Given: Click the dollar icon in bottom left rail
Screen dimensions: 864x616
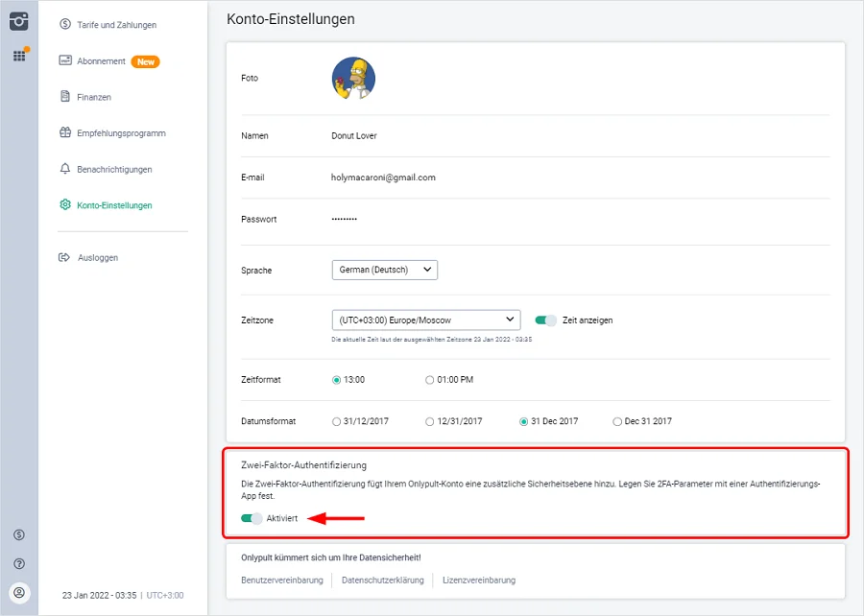Looking at the screenshot, I should pyautogui.click(x=19, y=534).
